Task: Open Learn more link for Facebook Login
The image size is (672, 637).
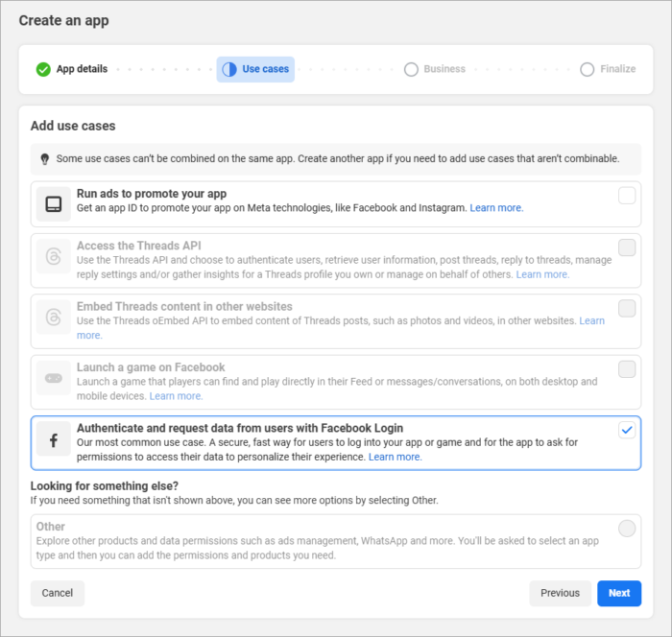Action: (x=396, y=457)
